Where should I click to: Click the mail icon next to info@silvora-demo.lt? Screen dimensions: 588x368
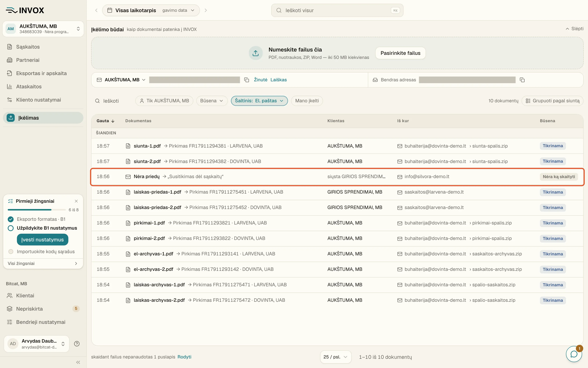[400, 177]
